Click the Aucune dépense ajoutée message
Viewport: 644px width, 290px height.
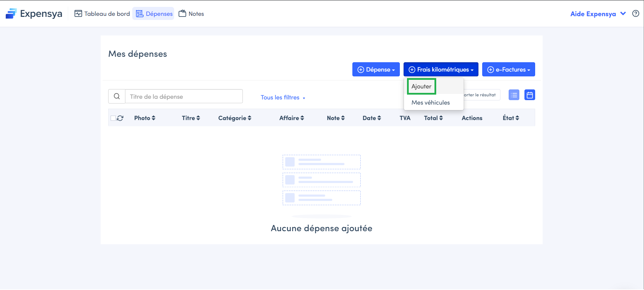[x=321, y=228]
